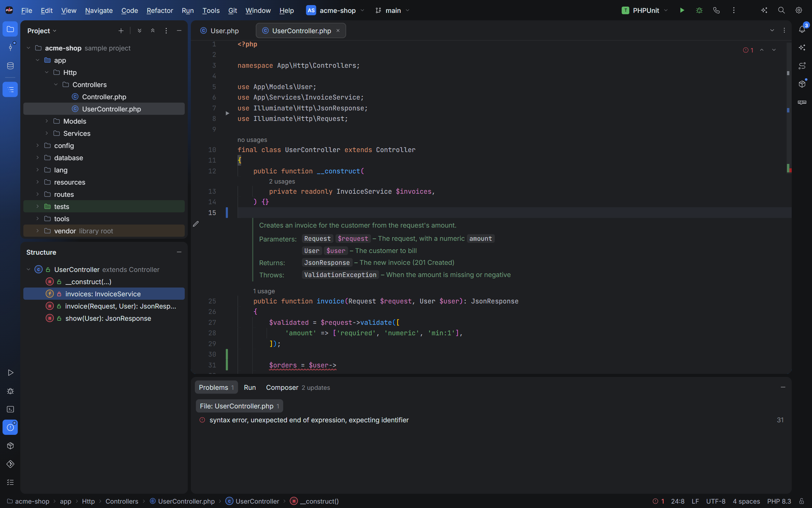Switch to Composer tab in bottom panel

[298, 387]
